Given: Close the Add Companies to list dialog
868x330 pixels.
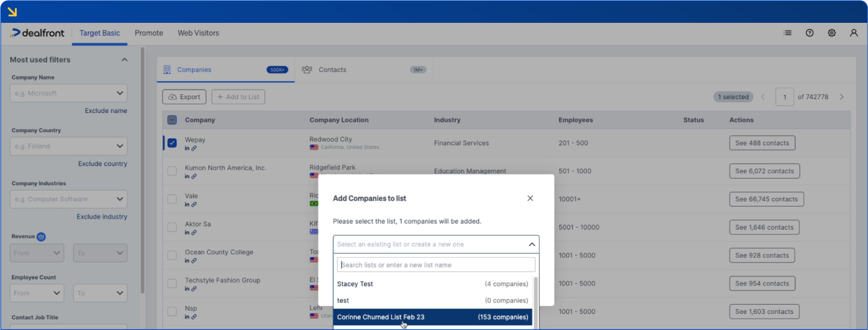Looking at the screenshot, I should [530, 198].
